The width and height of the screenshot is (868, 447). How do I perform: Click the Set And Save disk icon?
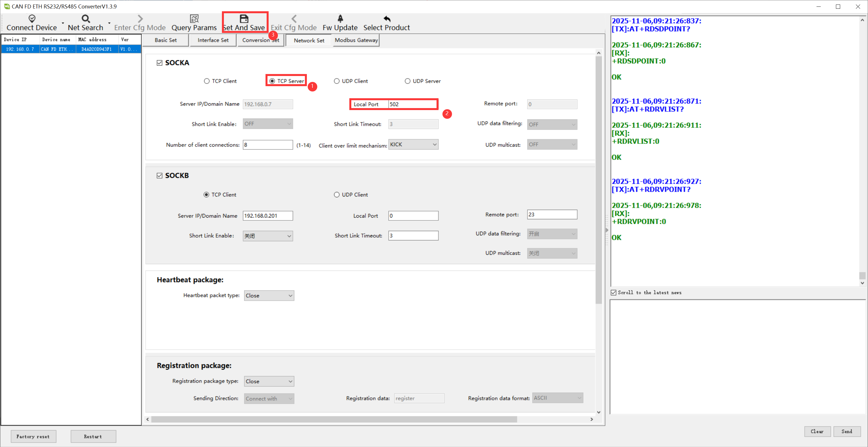tap(244, 18)
